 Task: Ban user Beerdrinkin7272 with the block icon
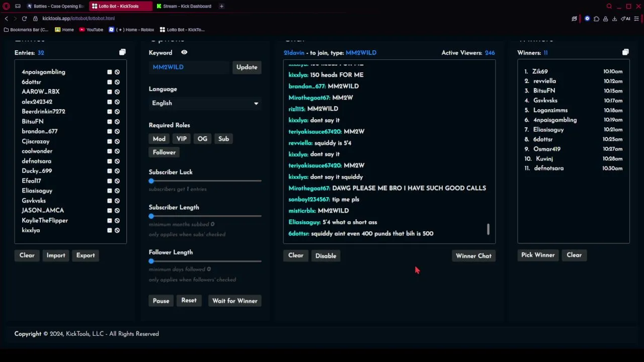click(x=117, y=112)
